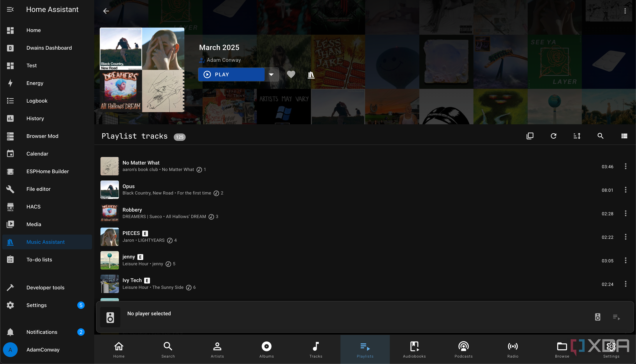Open the sort order options
Screen dimensions: 636x364
tap(577, 136)
